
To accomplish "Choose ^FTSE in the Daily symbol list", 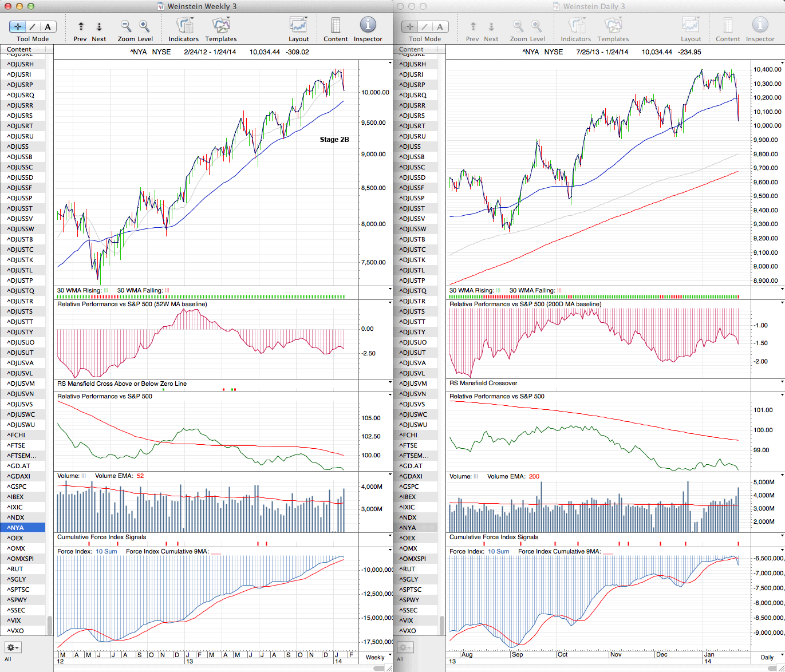I will pos(409,445).
